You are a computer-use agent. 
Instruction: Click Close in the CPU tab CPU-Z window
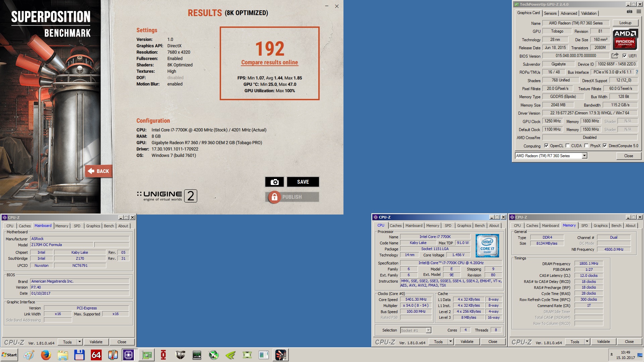click(493, 342)
